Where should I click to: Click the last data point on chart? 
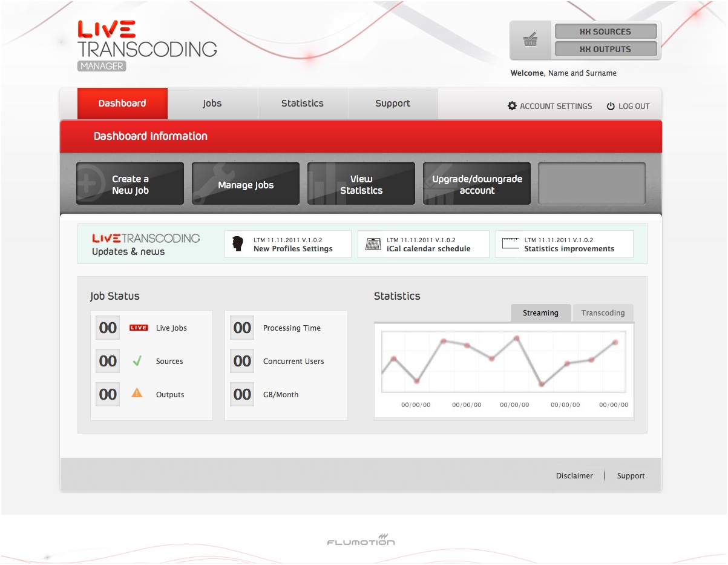coord(615,342)
